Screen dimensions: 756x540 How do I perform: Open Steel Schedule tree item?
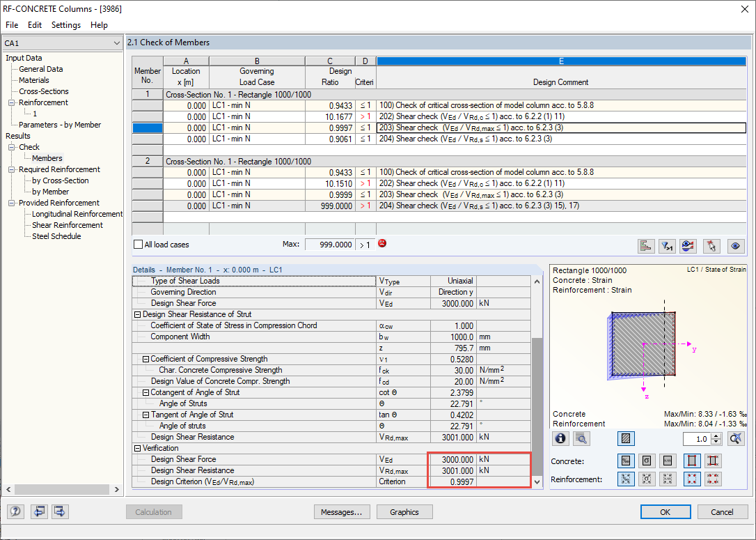point(56,236)
